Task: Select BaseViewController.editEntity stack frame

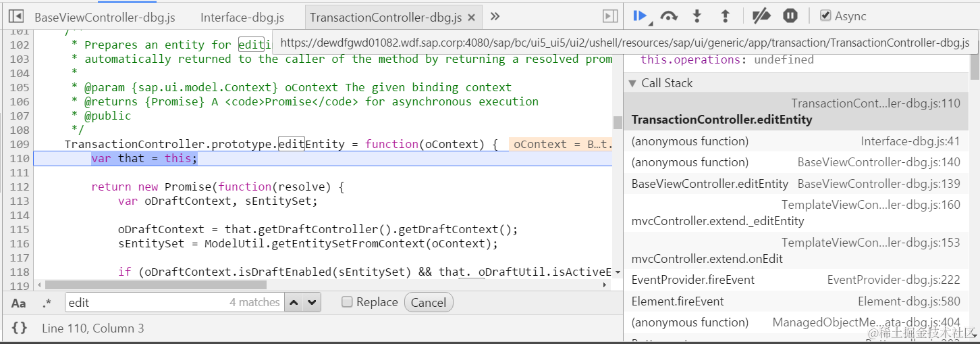Action: 796,184
